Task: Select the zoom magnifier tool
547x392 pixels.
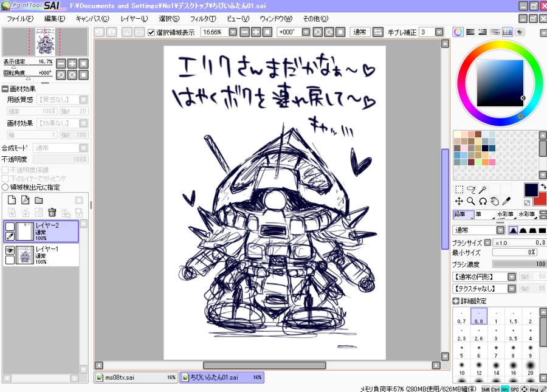Action: point(471,201)
